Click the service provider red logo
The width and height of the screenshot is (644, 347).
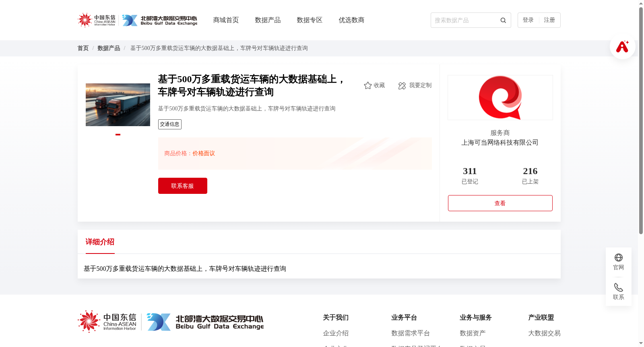point(500,98)
